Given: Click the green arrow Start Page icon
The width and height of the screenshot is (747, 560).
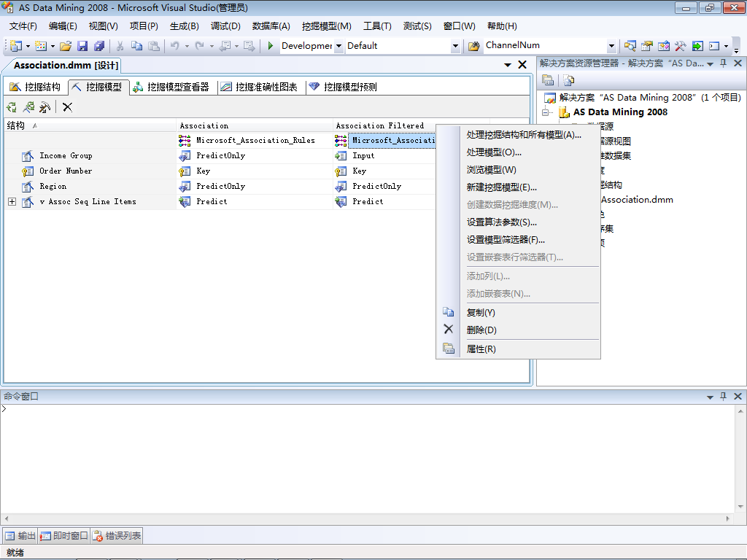Looking at the screenshot, I should tap(697, 46).
